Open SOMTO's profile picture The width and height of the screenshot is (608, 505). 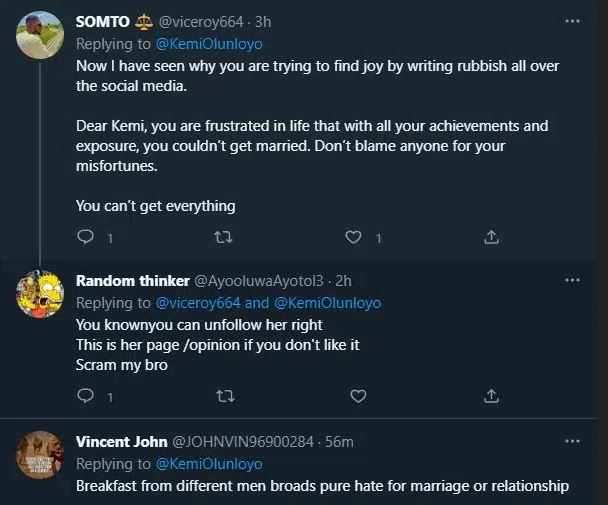tap(39, 38)
